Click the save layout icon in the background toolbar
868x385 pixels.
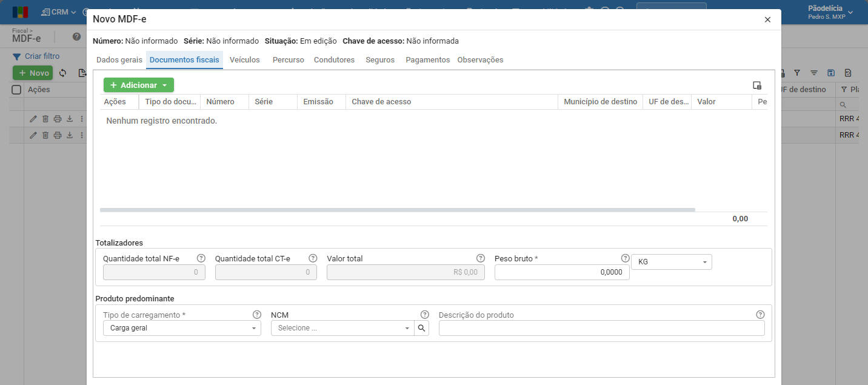click(x=831, y=73)
